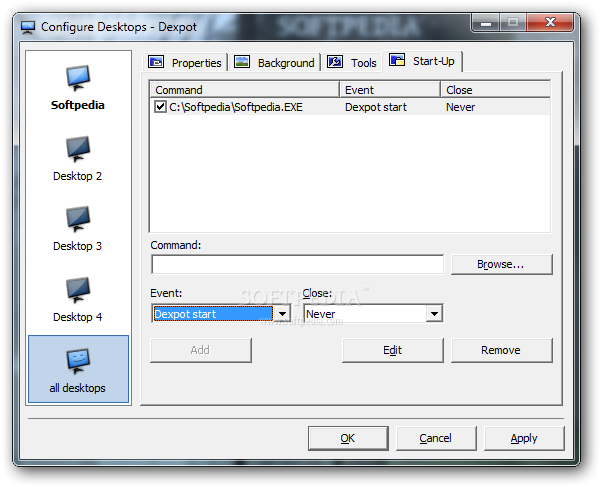
Task: Select the Softpedia desktop monitor icon
Action: click(x=78, y=78)
